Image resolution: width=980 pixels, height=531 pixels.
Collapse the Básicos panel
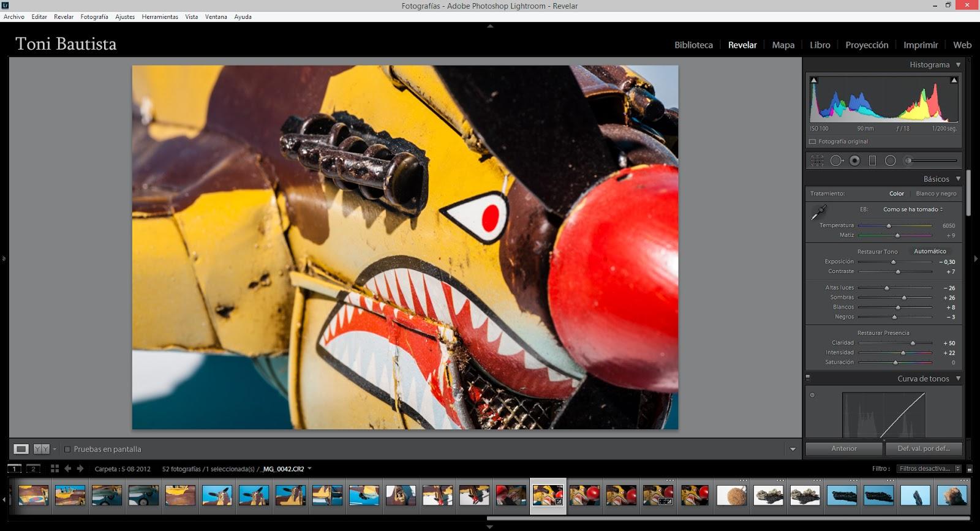pos(959,179)
